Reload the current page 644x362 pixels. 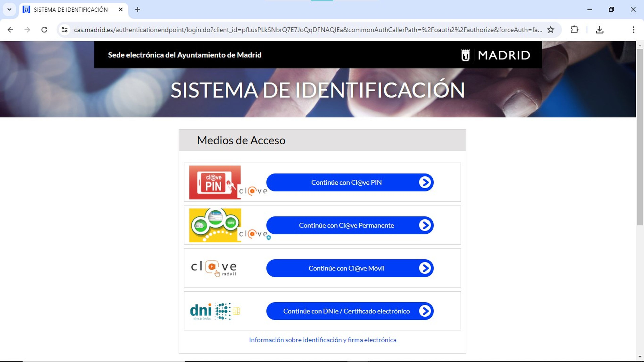click(x=44, y=30)
